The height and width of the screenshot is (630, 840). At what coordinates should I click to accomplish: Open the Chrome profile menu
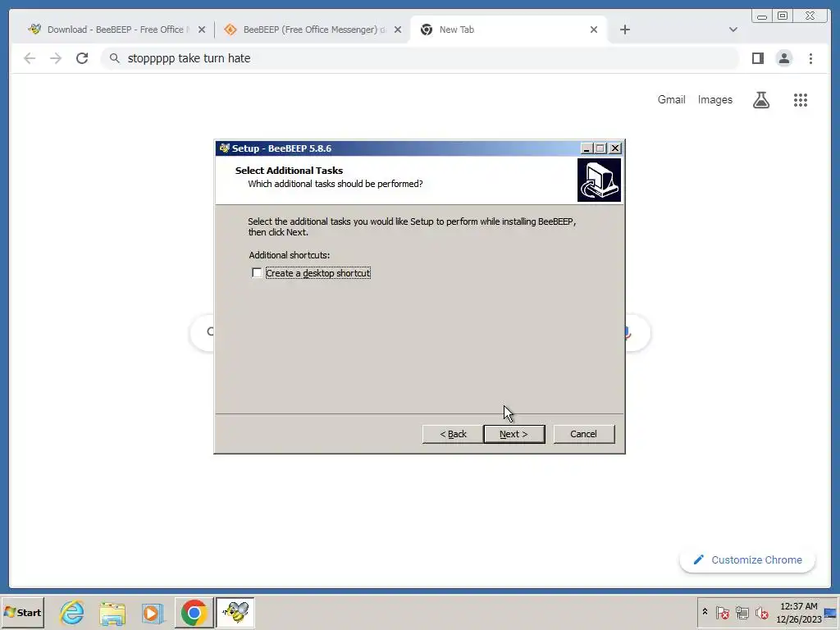[x=784, y=58]
